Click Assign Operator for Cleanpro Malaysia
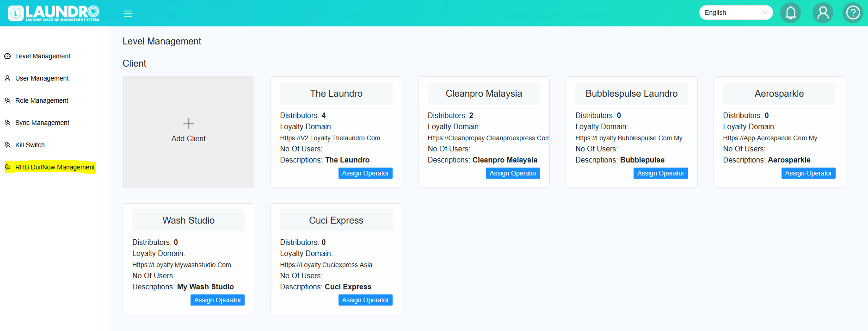The width and height of the screenshot is (868, 331). (x=513, y=173)
